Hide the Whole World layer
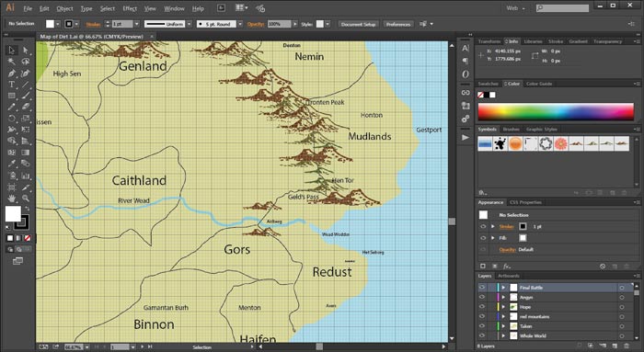The height and width of the screenshot is (352, 644). [482, 335]
